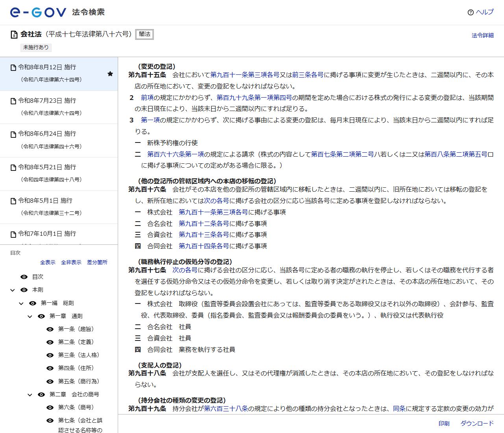This screenshot has width=504, height=433.
Task: Select the 令和8年5月1日 施行 version
Action: 59,207
